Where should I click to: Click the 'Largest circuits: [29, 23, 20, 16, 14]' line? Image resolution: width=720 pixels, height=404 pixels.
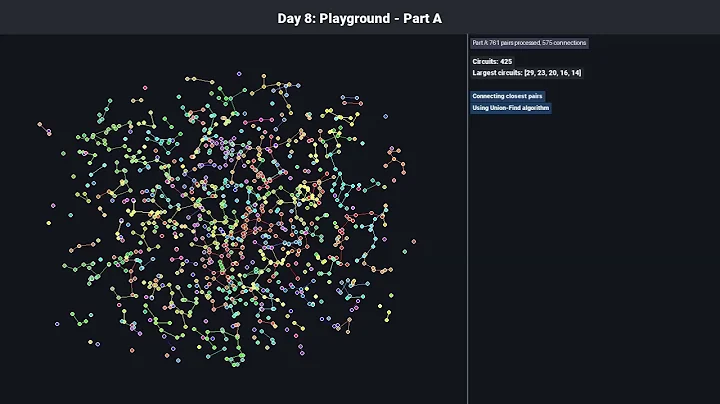pos(527,73)
